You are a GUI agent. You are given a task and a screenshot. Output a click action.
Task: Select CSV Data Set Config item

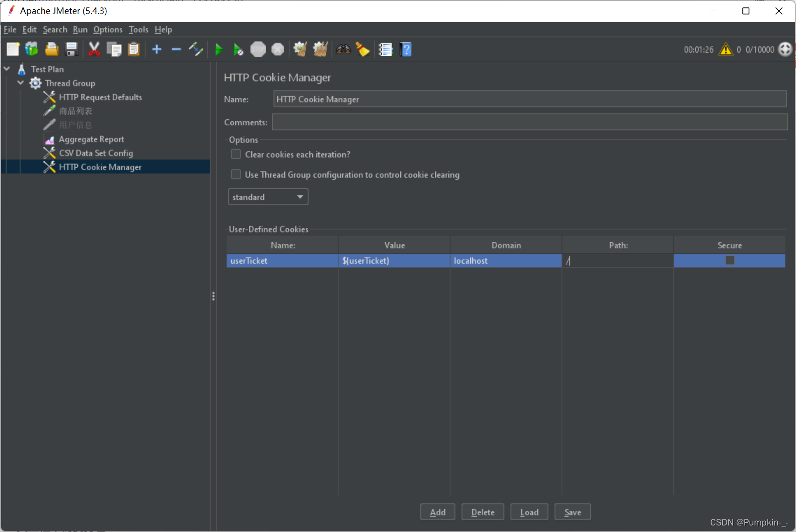[96, 153]
